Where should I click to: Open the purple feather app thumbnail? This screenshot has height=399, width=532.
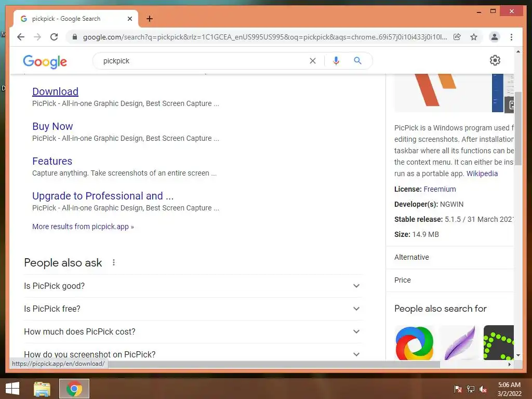(x=459, y=343)
